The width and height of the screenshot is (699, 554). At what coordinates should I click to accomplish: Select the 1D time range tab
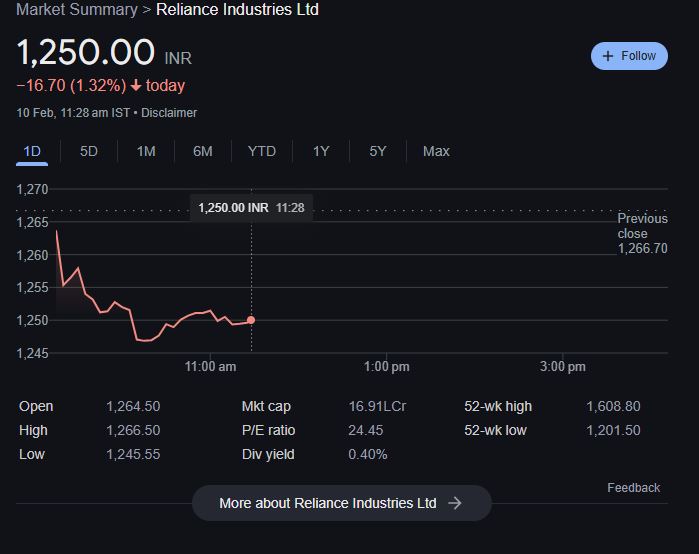32,152
